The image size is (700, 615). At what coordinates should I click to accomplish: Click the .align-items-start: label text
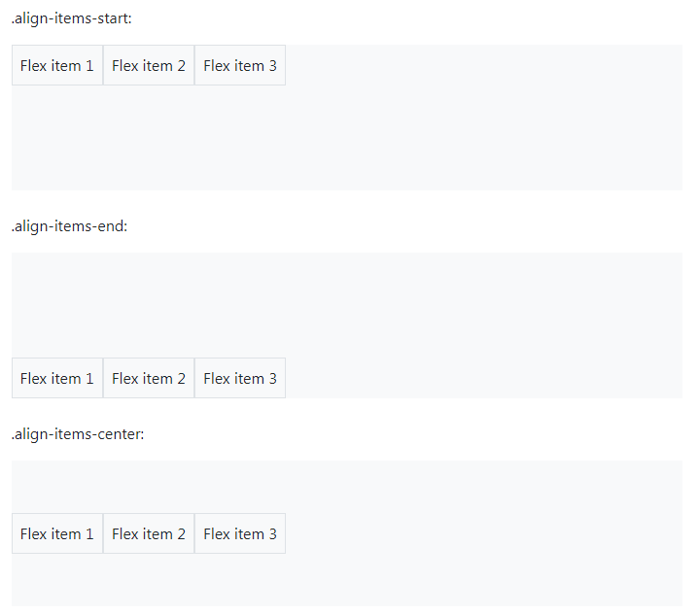click(71, 18)
